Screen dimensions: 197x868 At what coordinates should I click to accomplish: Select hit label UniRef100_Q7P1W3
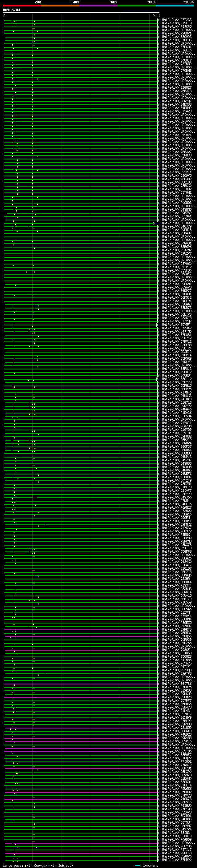coord(177,809)
